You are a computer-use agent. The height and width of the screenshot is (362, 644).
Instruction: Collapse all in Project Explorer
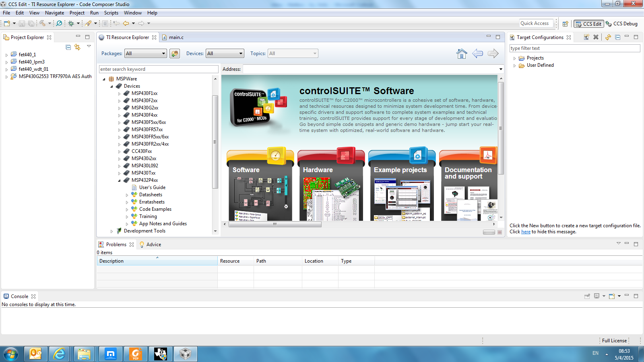(x=68, y=47)
